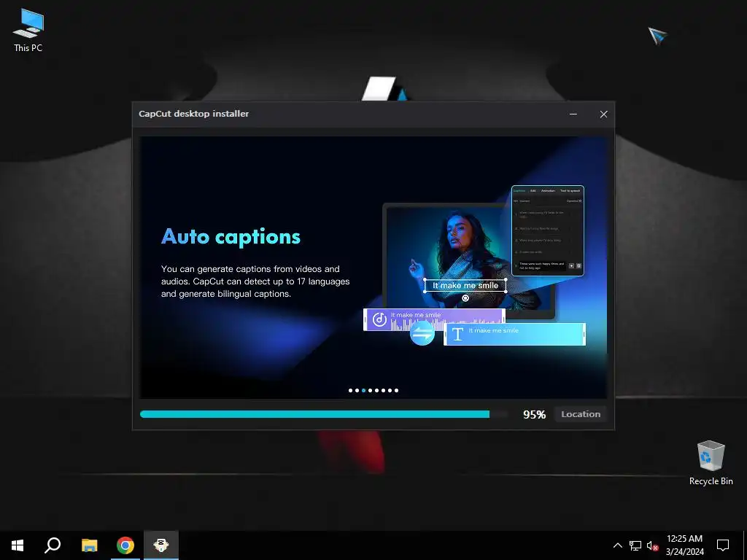Open Google Chrome from the taskbar

tap(125, 545)
